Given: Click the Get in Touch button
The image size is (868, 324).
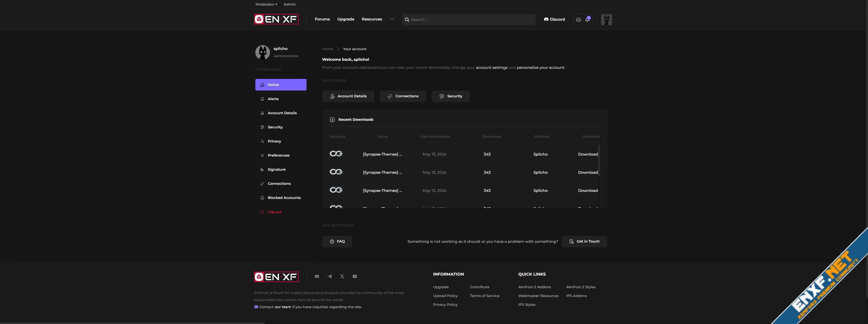Looking at the screenshot, I should 584,242.
